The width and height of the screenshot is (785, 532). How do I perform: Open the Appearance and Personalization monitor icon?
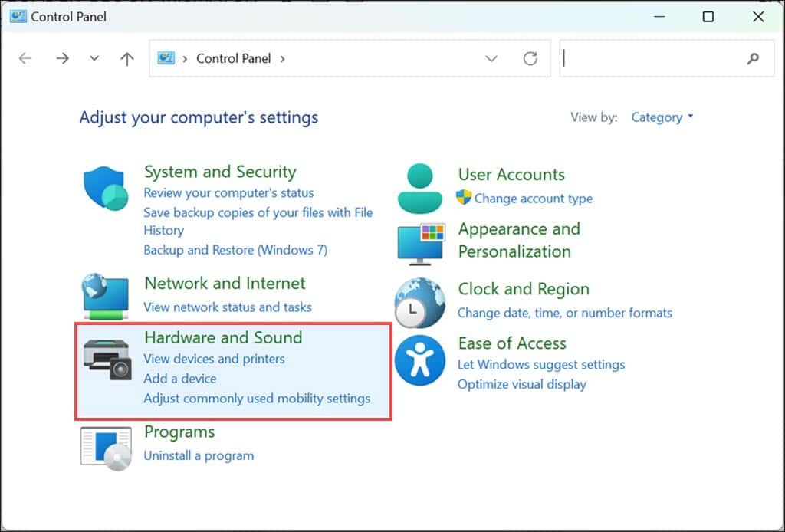(421, 245)
